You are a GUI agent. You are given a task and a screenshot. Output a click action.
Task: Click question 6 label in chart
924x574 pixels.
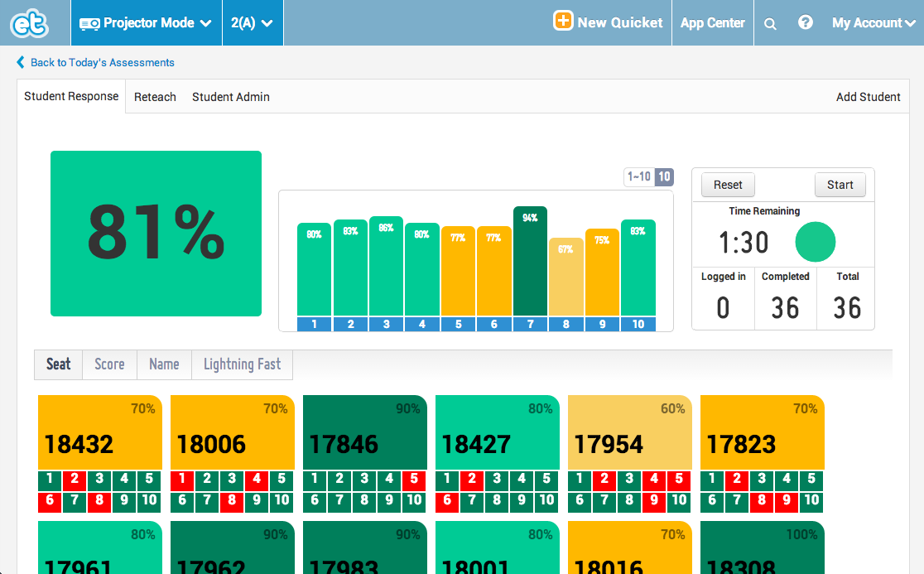[x=493, y=324]
